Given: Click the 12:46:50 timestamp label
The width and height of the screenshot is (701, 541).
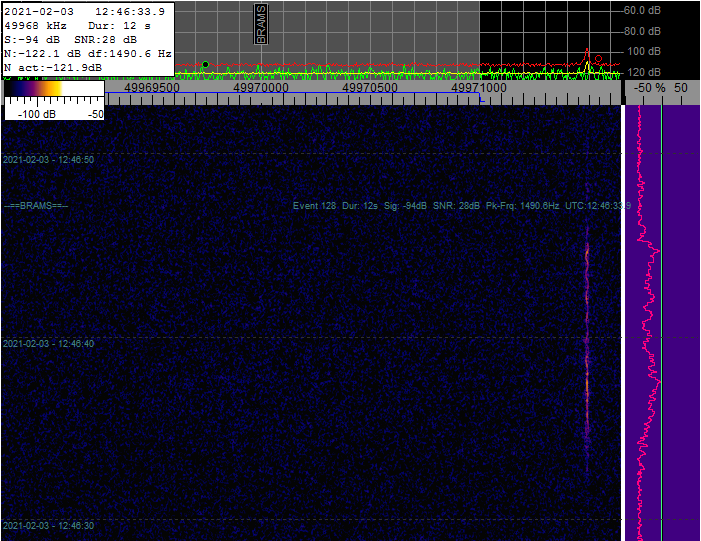Looking at the screenshot, I should (x=48, y=160).
